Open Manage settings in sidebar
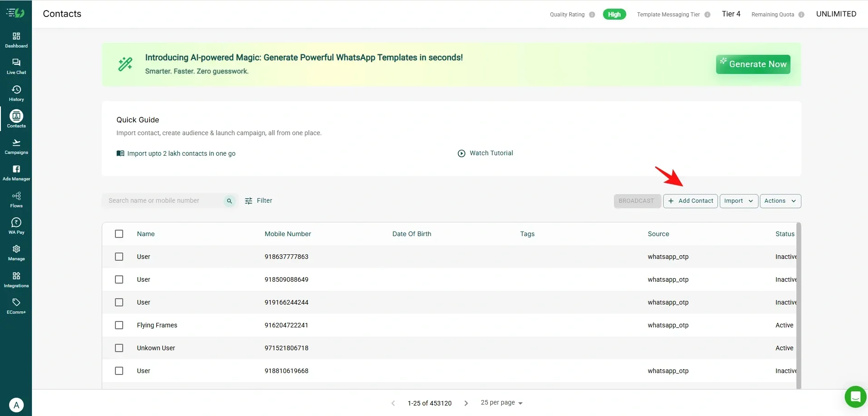This screenshot has height=416, width=868. (x=16, y=253)
